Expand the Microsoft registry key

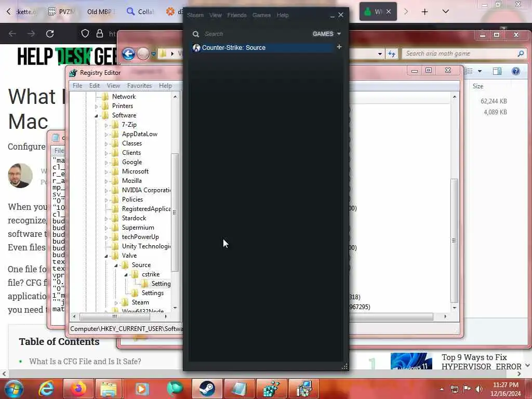[106, 172]
